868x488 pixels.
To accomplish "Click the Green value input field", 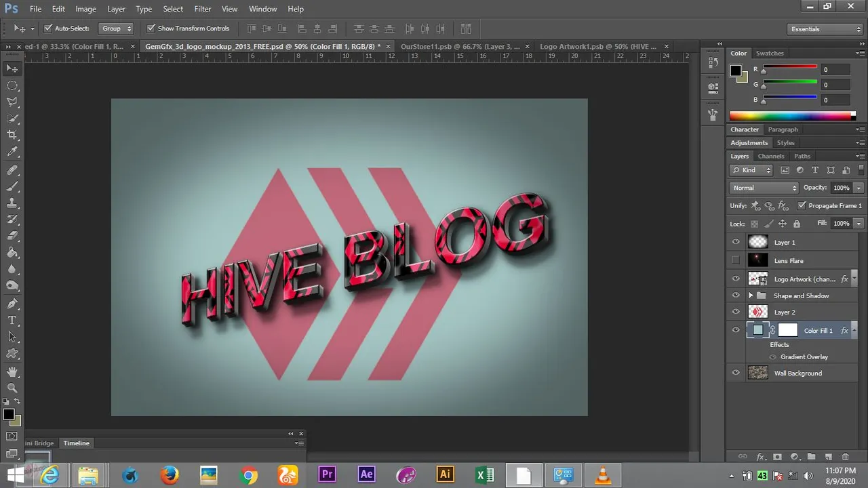I will (x=835, y=85).
